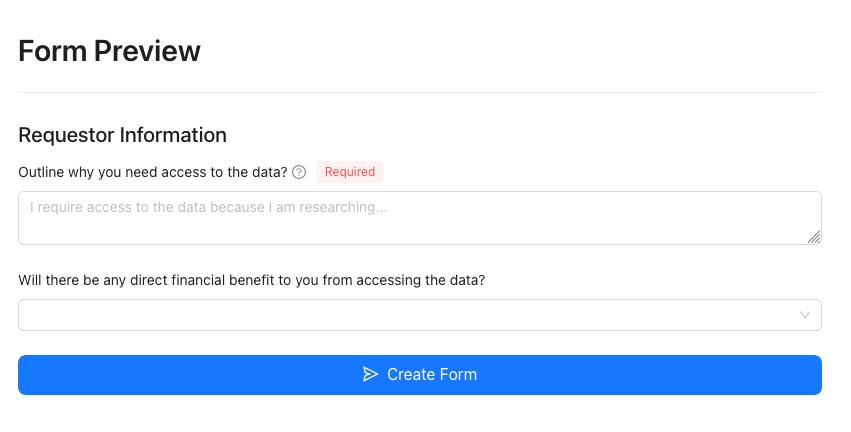Click the 'I require access' placeholder text
Screen dimensions: 851x432
(x=208, y=207)
